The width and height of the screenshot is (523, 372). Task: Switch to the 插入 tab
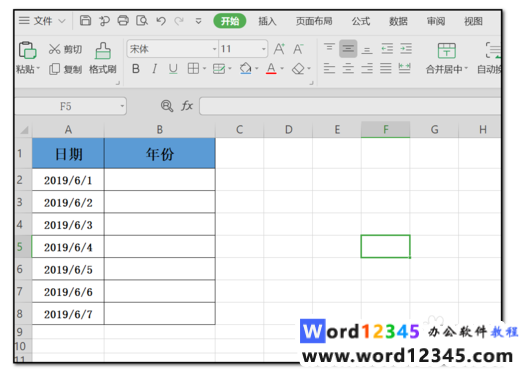[268, 21]
